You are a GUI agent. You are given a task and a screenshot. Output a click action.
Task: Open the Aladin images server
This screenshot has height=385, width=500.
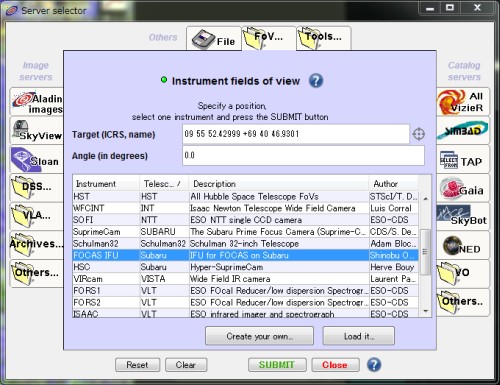coord(37,102)
